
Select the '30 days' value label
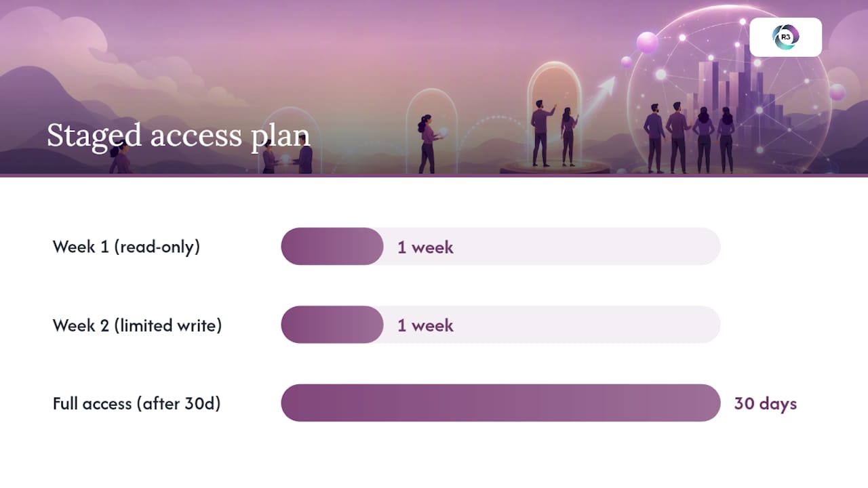coord(765,404)
